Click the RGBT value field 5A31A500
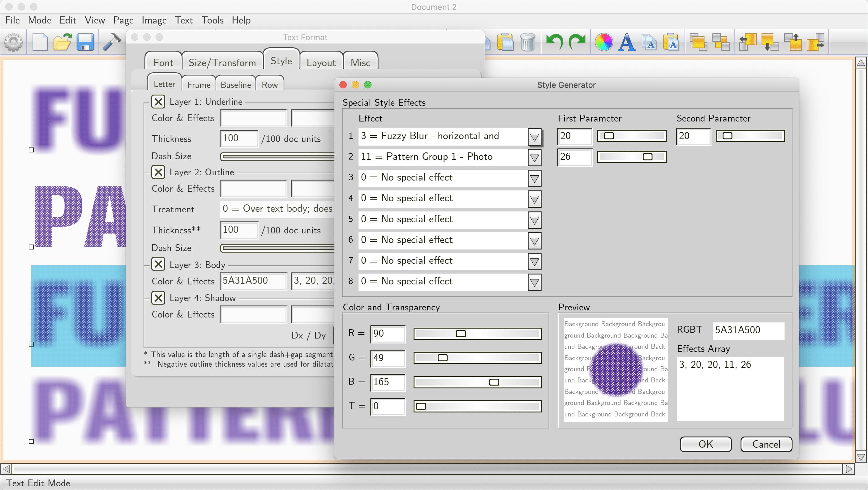Viewport: 868px width, 490px height. (748, 330)
